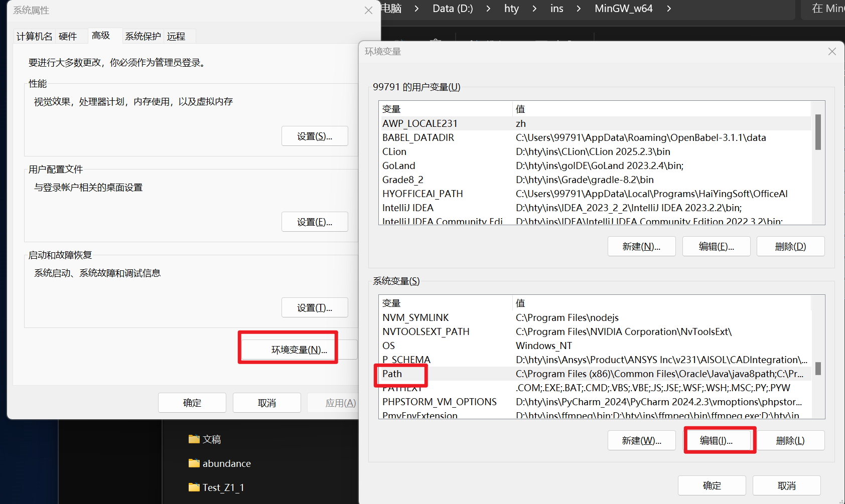This screenshot has width=845, height=504.
Task: Expand chevron after MinGW_w64 breadcrumb
Action: pos(669,9)
